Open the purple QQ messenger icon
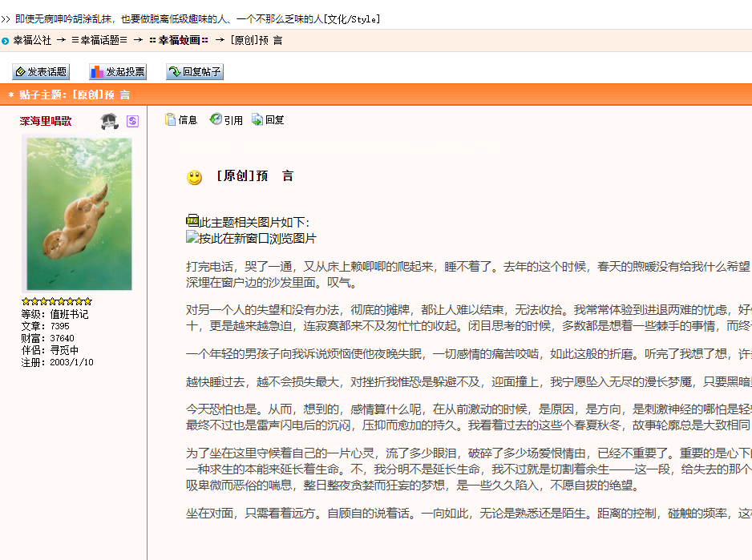This screenshot has height=560, width=752. 132,120
